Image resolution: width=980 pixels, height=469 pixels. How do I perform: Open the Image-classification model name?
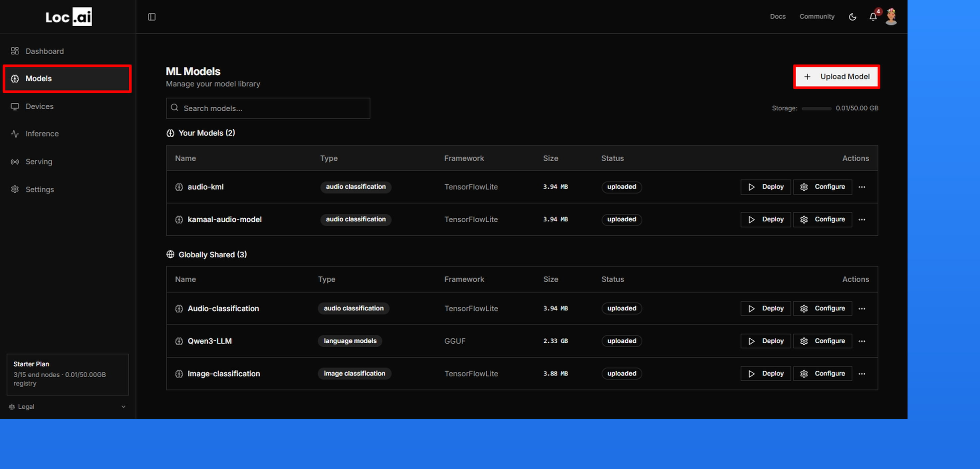(x=224, y=374)
